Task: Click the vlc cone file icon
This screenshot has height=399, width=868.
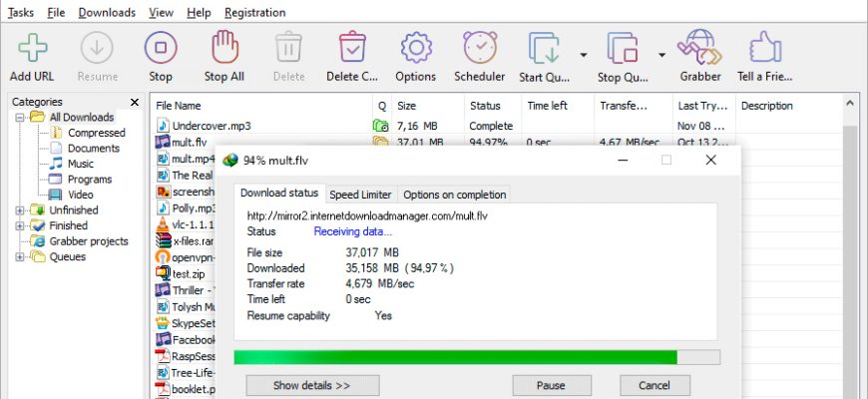Action: (x=163, y=224)
